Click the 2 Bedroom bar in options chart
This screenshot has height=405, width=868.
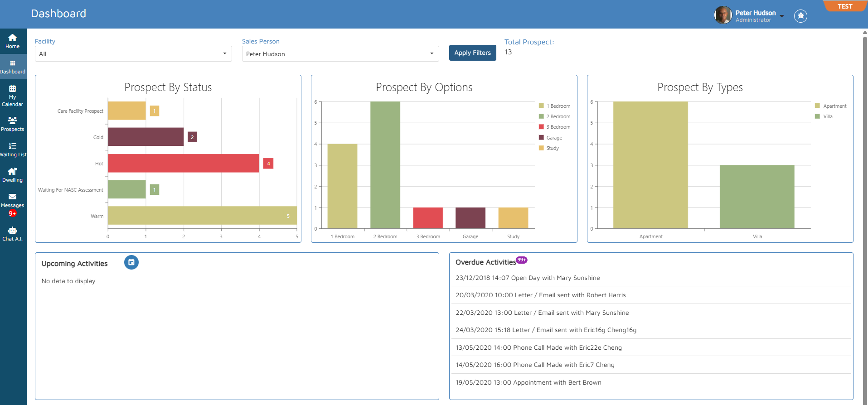pyautogui.click(x=385, y=165)
